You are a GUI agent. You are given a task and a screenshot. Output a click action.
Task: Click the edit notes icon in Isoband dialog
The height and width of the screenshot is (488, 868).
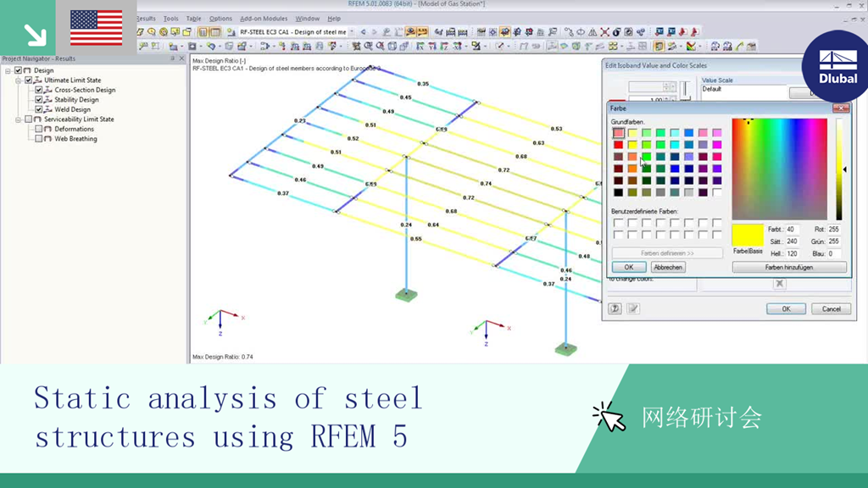click(633, 308)
